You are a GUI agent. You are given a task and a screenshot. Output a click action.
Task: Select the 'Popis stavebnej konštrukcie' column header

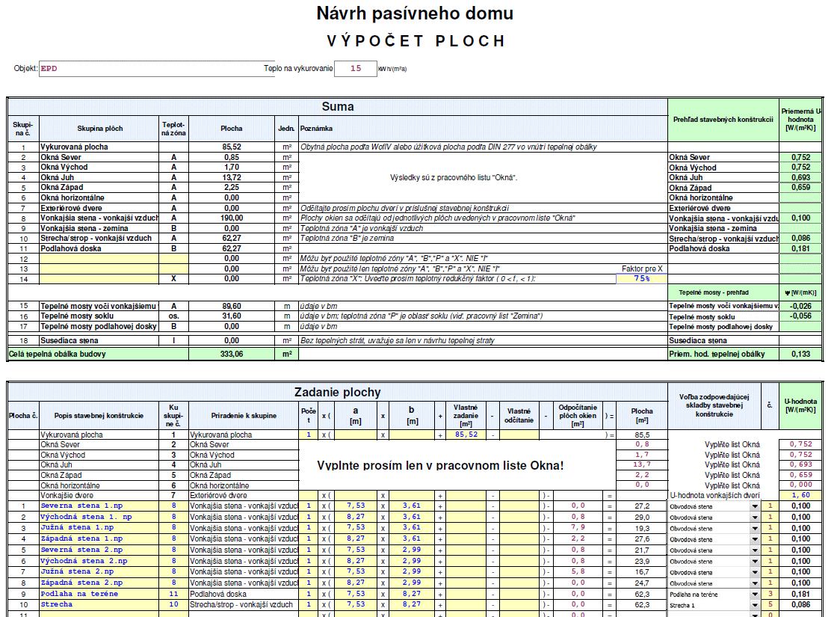[x=99, y=415]
